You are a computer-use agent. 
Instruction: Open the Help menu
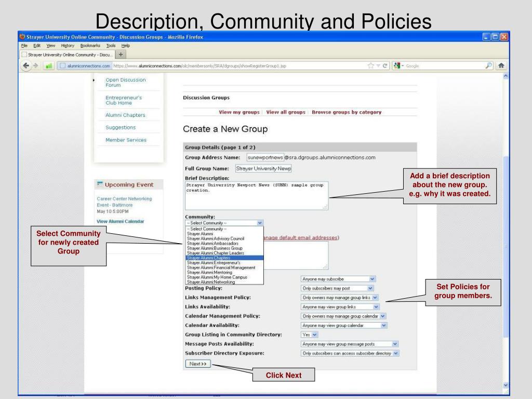[x=126, y=46]
